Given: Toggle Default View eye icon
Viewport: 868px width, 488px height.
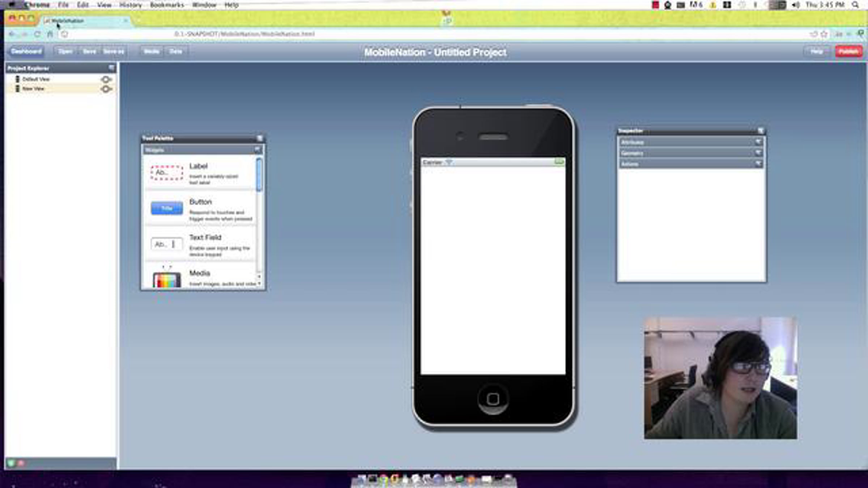Looking at the screenshot, I should coord(106,79).
